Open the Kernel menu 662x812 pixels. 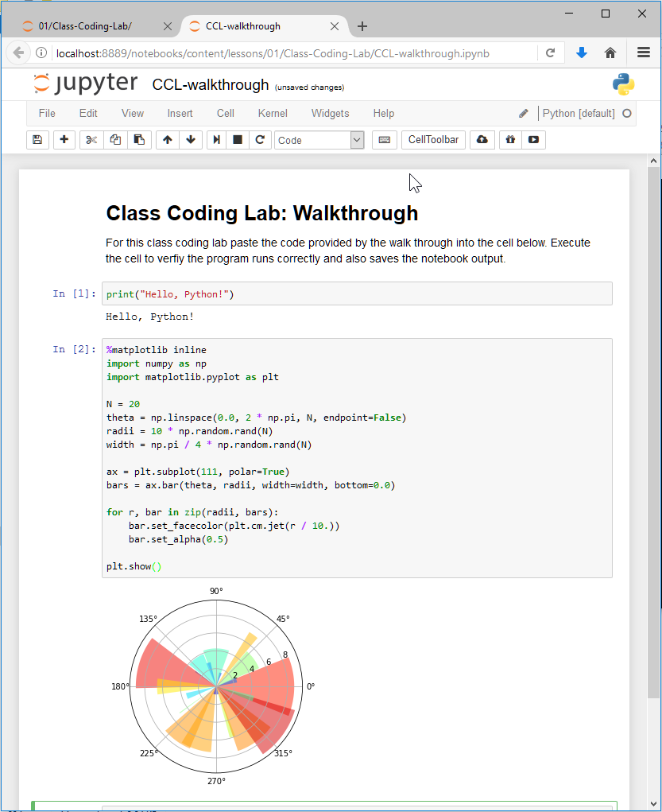click(x=273, y=114)
